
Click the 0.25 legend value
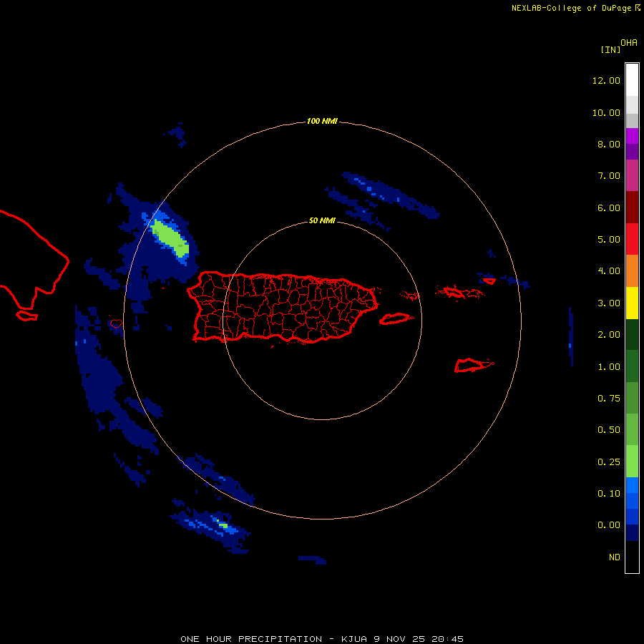click(x=608, y=462)
